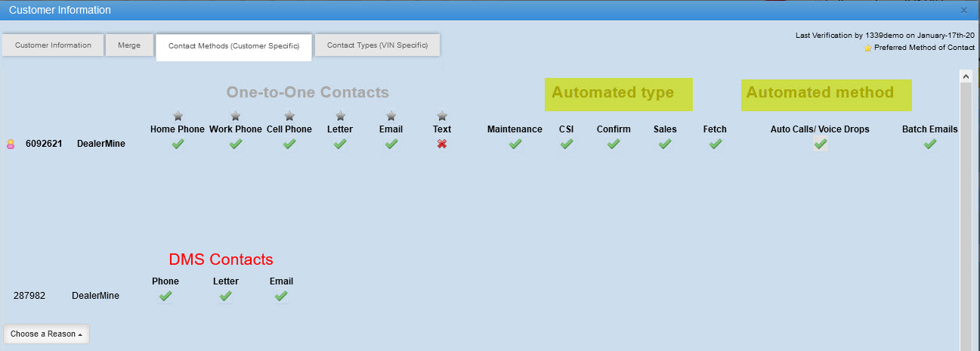
Task: Open the Merge tab
Action: [129, 45]
